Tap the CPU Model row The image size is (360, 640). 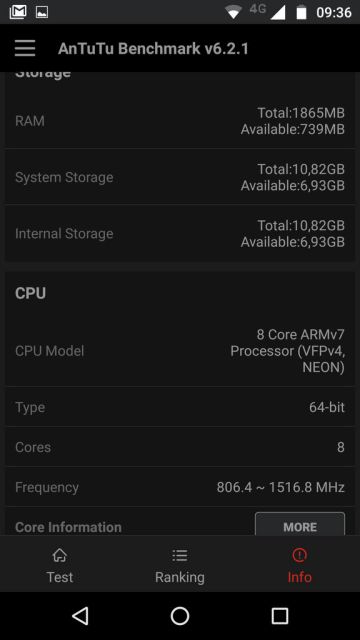[180, 351]
